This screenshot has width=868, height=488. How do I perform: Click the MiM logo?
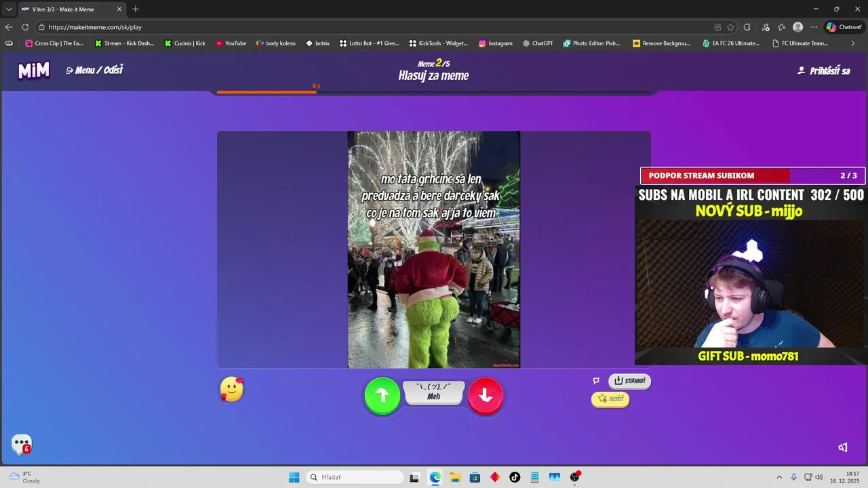tap(34, 70)
